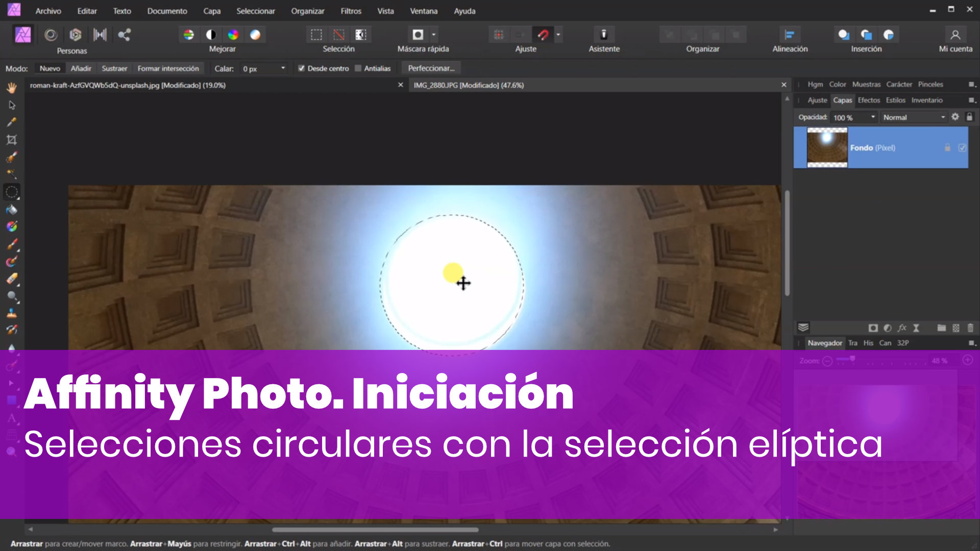Screen dimensions: 980x551
Task: Switch to Develop Persona icon
Action: point(75,35)
